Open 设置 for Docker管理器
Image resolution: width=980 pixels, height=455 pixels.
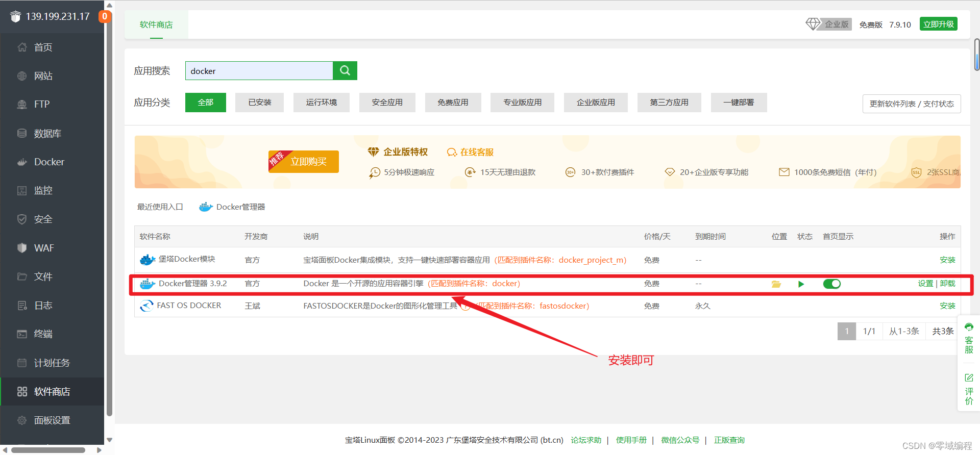925,284
